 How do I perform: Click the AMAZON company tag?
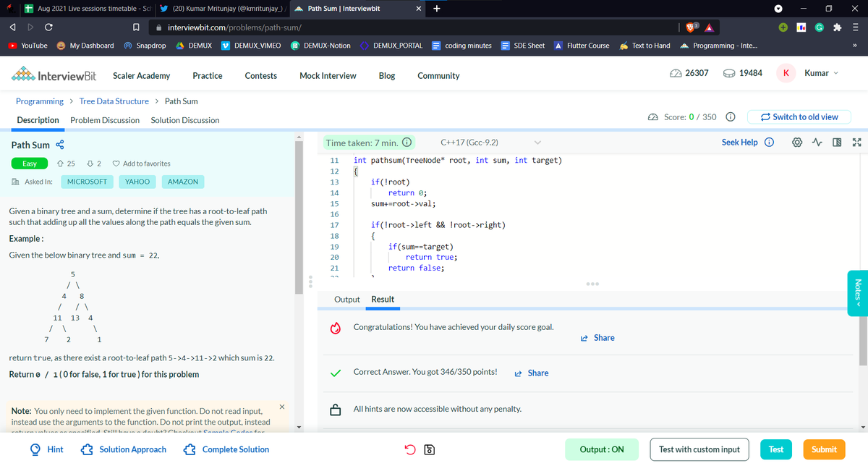coord(183,182)
